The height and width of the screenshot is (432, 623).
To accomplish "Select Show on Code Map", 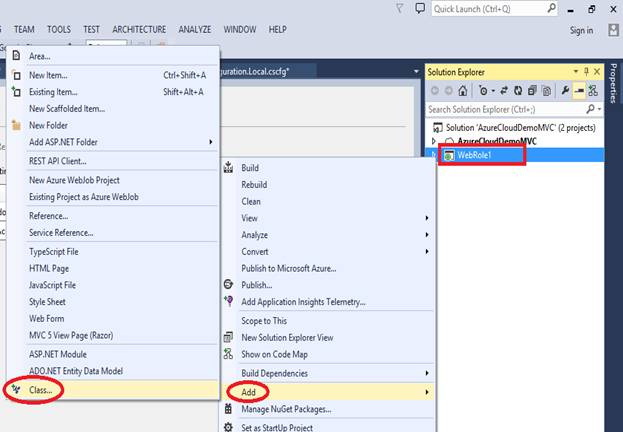I will coord(328,354).
